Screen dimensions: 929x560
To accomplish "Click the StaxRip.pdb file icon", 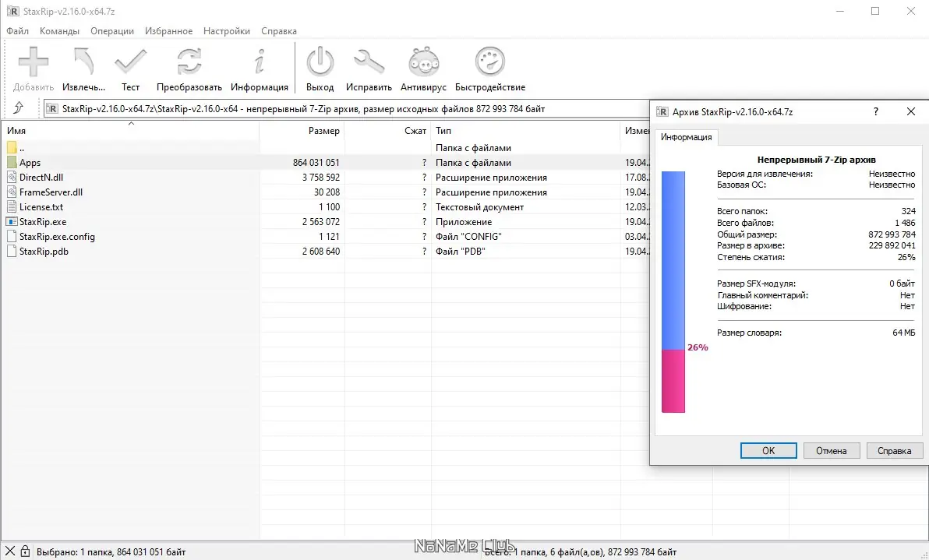I will point(12,251).
